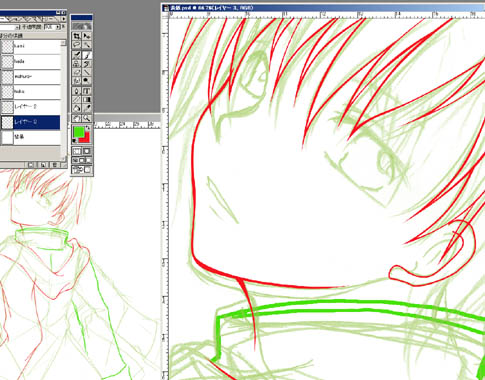The width and height of the screenshot is (485, 380).
Task: Swap foreground and background colors
Action: [88, 128]
